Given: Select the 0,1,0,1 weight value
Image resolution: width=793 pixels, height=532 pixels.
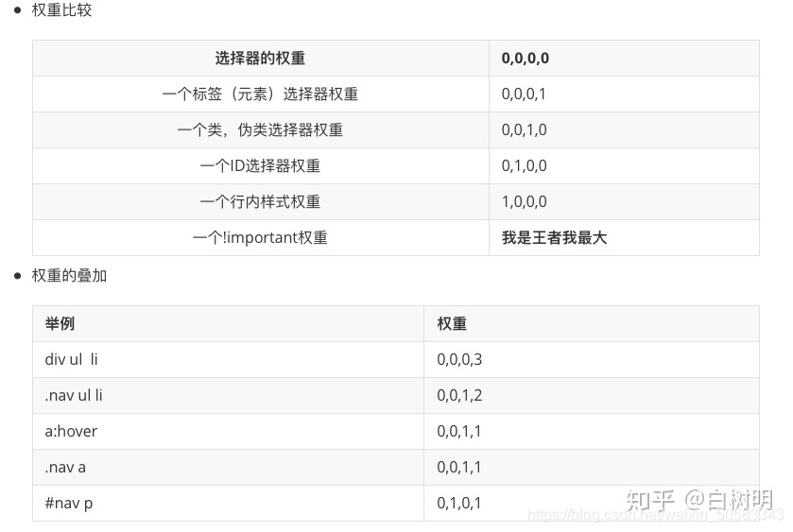Looking at the screenshot, I should (458, 503).
